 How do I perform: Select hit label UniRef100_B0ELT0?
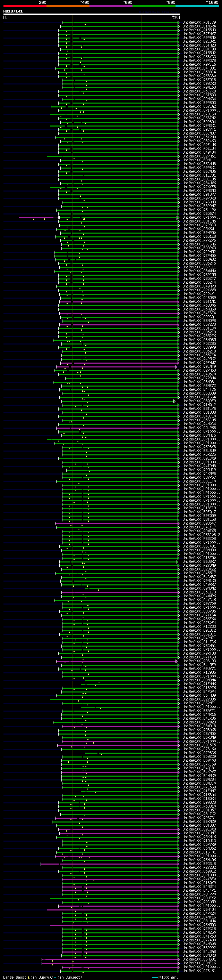199,481
